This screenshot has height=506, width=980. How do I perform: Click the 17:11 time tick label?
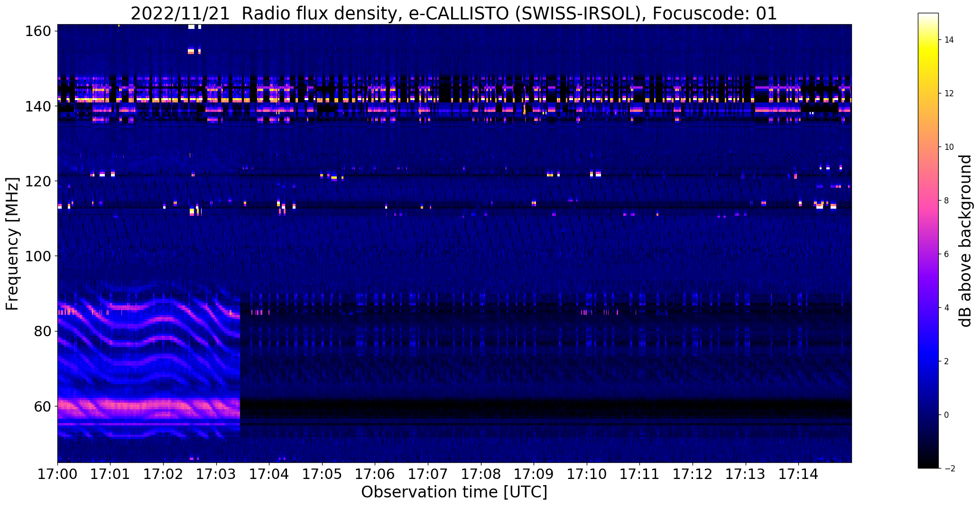coord(640,474)
